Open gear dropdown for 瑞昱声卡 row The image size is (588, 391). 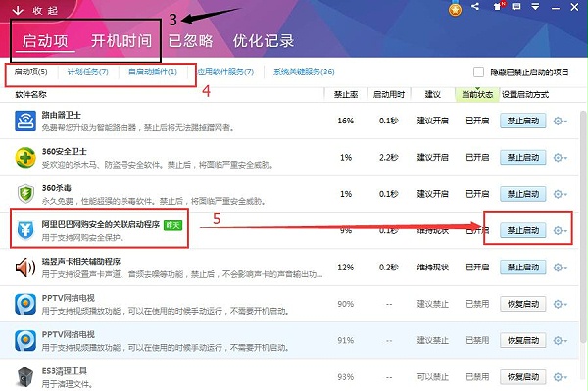[x=561, y=268]
